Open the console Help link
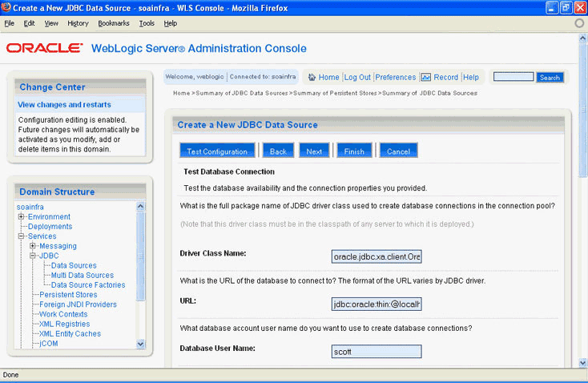The width and height of the screenshot is (588, 383). (471, 77)
